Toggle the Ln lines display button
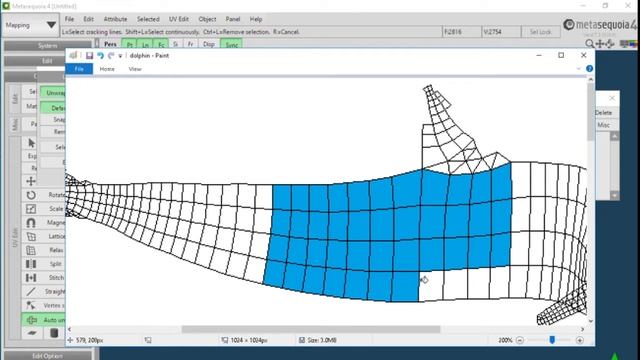 click(x=145, y=44)
